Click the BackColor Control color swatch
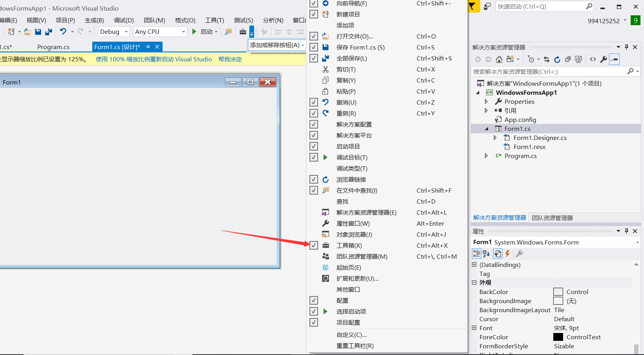Viewport: 644px width, 355px height. tap(558, 292)
